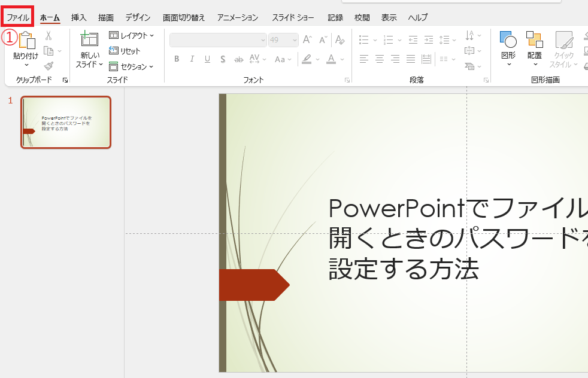Screen dimensions: 588x378
Task: Open the 挿入 ribbon tab
Action: 79,17
